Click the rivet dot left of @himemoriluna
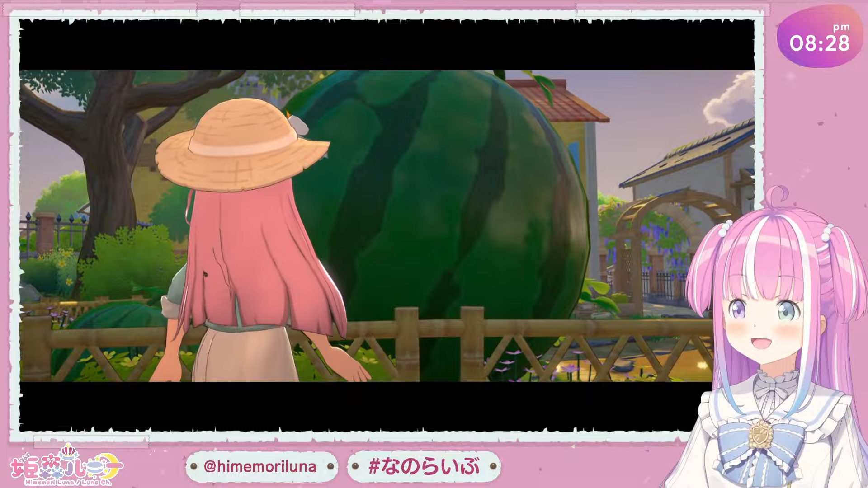The height and width of the screenshot is (488, 868). [x=194, y=466]
